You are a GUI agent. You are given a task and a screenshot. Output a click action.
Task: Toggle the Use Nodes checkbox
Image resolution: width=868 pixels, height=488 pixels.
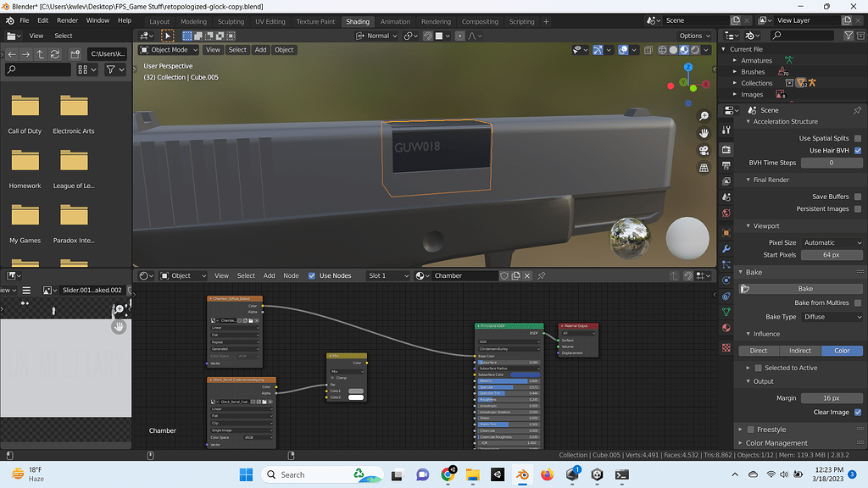(312, 275)
